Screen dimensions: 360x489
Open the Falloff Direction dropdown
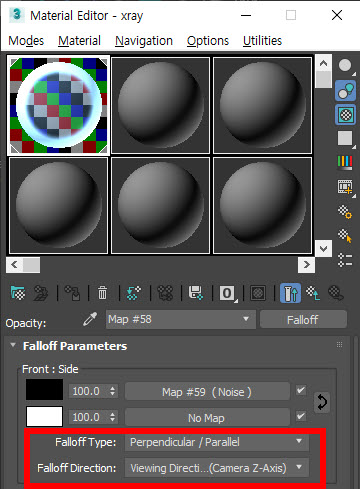(x=217, y=468)
